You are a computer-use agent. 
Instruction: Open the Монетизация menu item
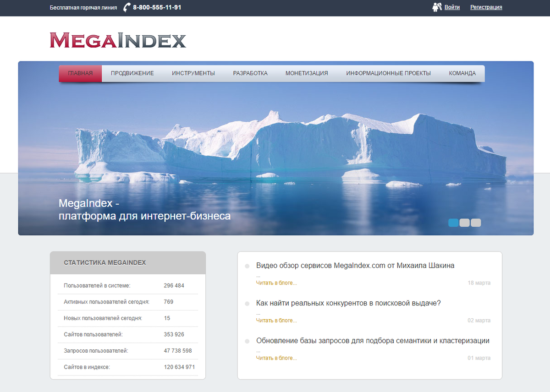[x=307, y=73]
